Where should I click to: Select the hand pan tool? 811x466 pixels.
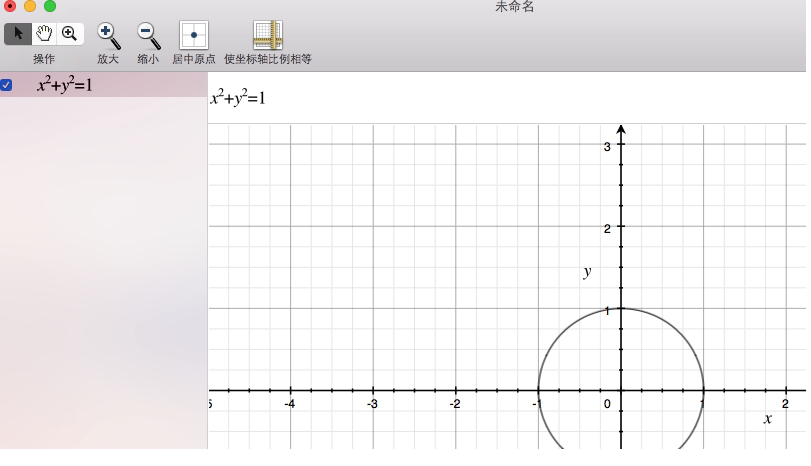[x=44, y=34]
